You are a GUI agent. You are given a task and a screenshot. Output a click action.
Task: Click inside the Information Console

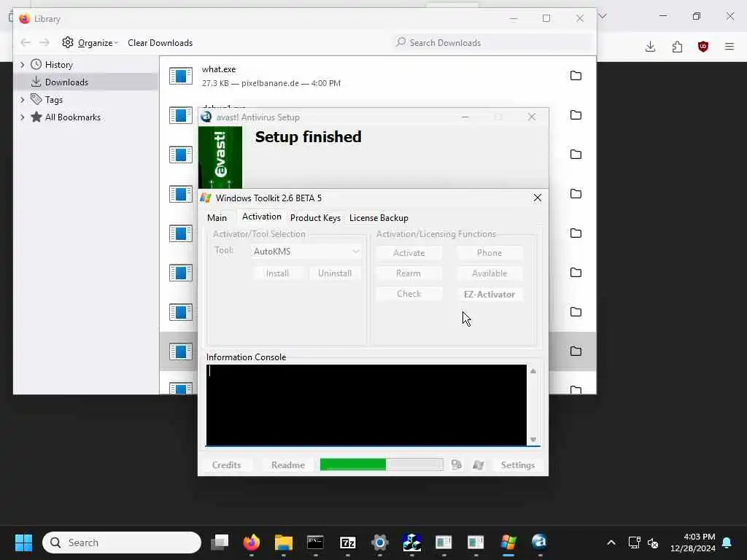click(x=366, y=405)
